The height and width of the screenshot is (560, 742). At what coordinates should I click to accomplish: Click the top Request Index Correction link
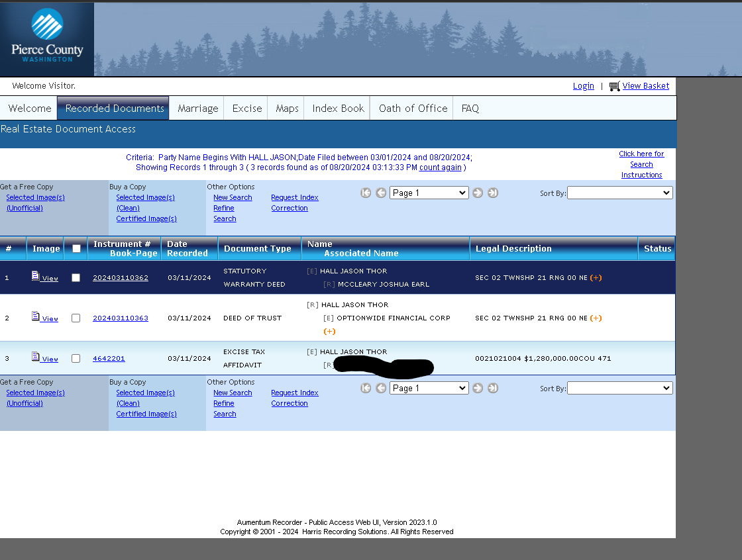pos(294,203)
